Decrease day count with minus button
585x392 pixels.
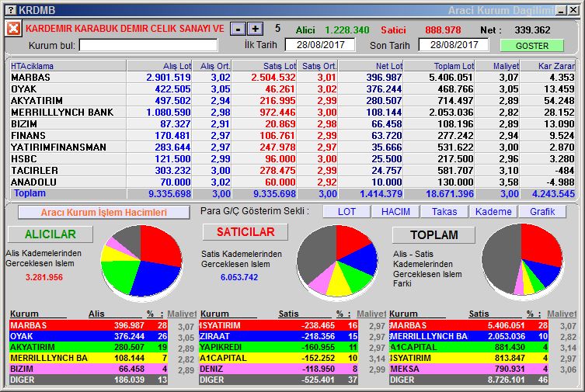[238, 29]
